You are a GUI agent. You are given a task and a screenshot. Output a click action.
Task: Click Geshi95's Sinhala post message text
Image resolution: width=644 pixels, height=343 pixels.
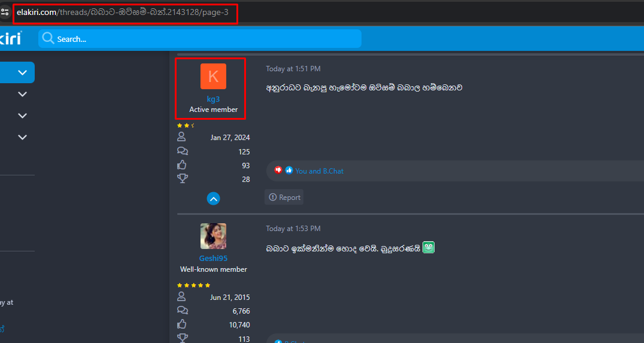pos(343,248)
